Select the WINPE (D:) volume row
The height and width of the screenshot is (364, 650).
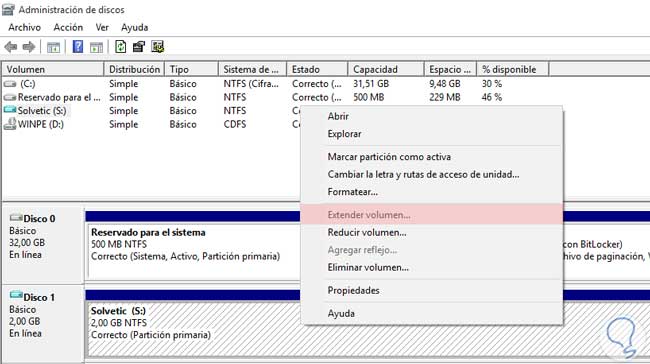coord(149,124)
